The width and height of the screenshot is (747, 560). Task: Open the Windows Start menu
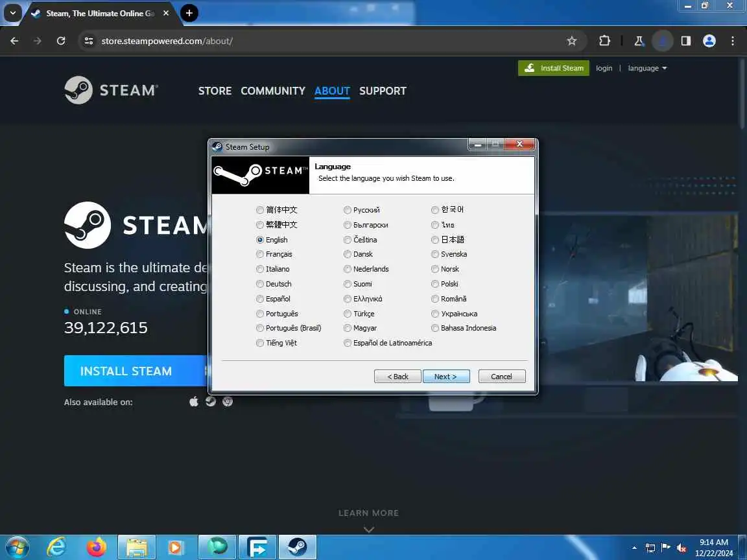click(x=18, y=548)
